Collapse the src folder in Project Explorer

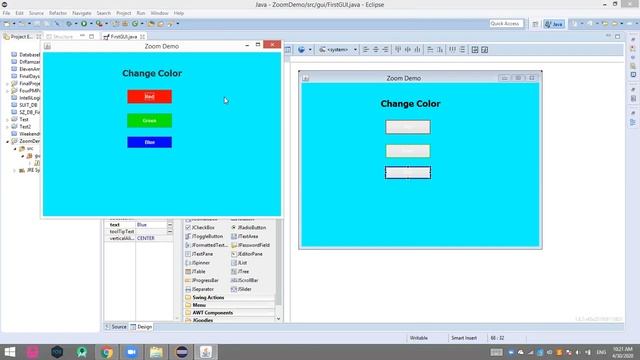pyautogui.click(x=15, y=149)
